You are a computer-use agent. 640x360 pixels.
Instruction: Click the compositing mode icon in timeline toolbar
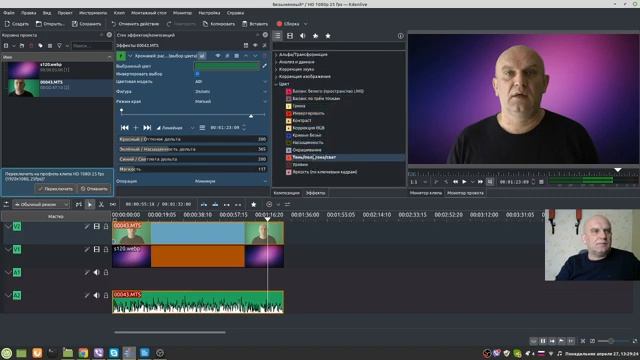click(x=79, y=204)
